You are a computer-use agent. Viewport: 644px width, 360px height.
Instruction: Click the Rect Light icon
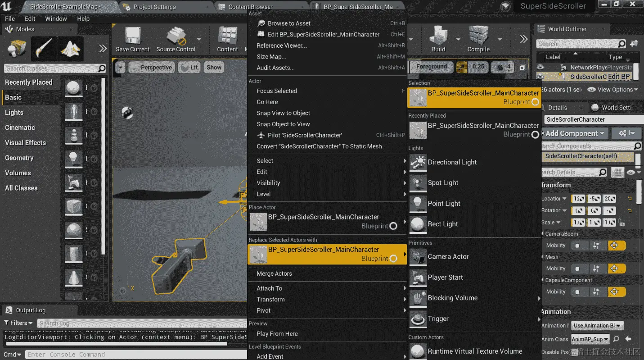click(x=418, y=224)
